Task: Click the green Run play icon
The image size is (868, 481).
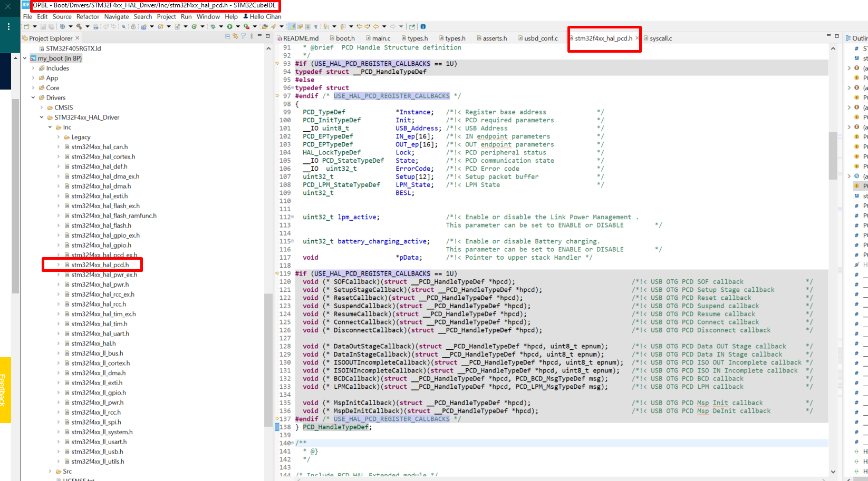Action: 230,26
